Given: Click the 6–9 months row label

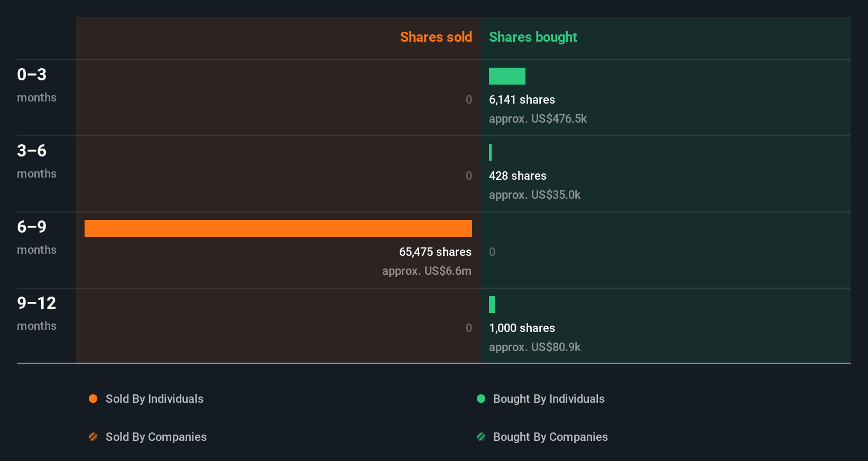Looking at the screenshot, I should click(x=36, y=237).
